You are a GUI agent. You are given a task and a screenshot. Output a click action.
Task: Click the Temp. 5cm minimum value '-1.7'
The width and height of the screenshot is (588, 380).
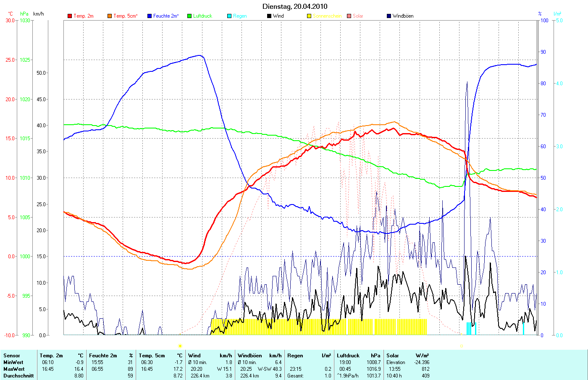point(178,362)
